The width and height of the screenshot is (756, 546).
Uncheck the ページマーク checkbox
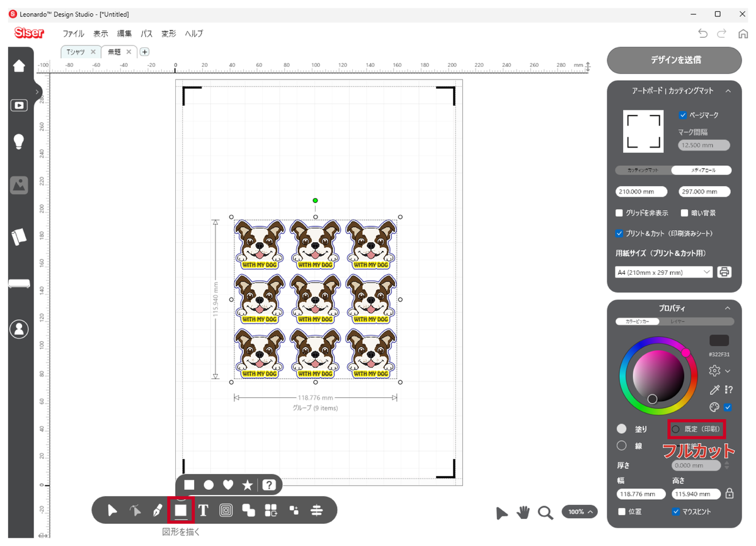684,115
